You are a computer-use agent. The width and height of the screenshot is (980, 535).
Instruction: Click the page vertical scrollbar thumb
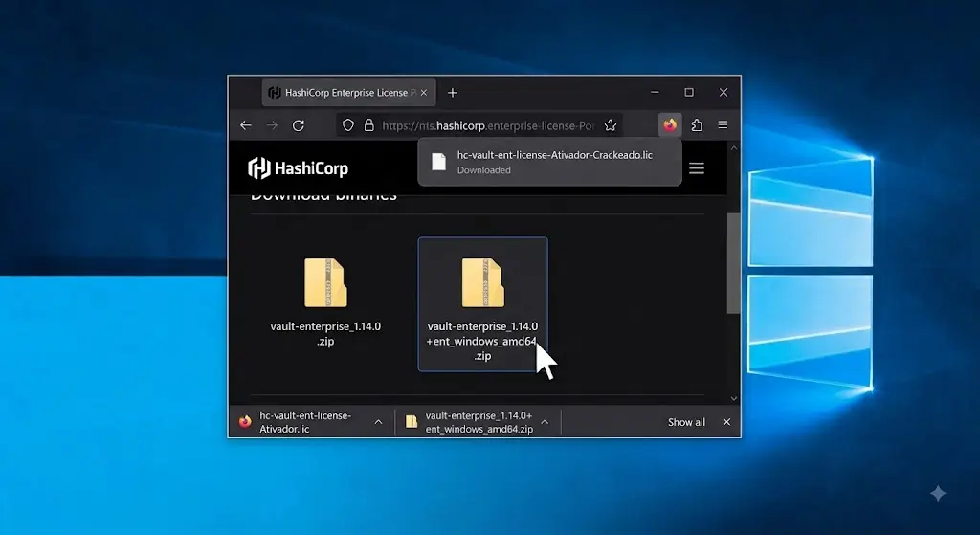click(734, 263)
